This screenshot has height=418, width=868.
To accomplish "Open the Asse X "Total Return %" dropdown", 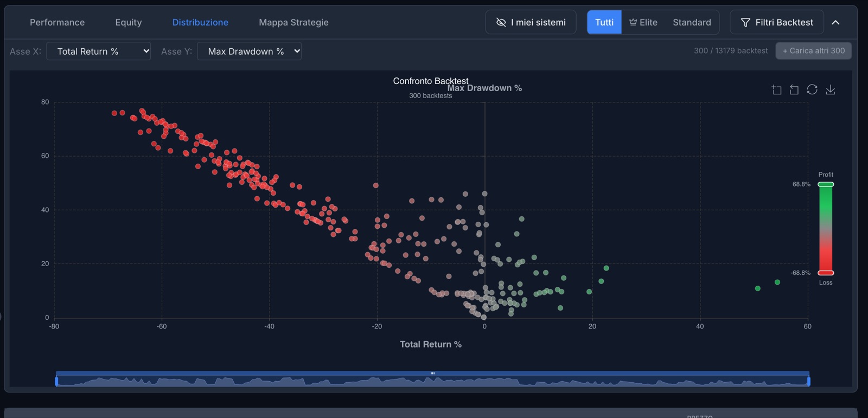I will pos(99,51).
